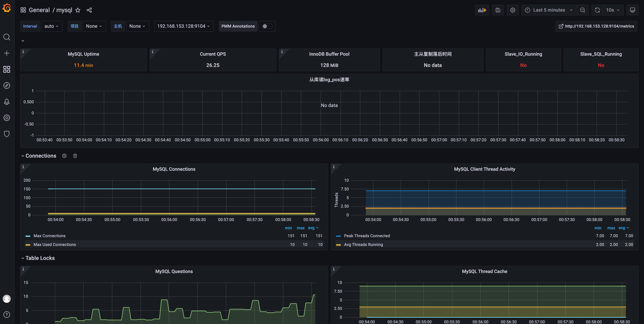The height and width of the screenshot is (324, 644).
Task: Save the dashboard with the save icon
Action: tap(498, 10)
